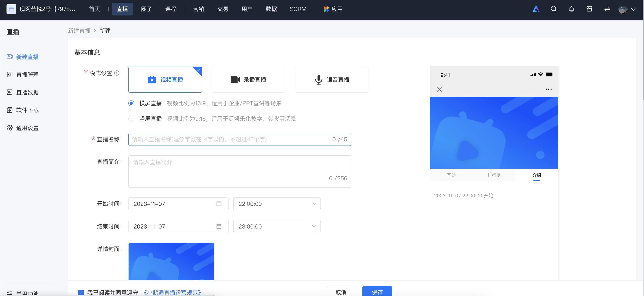Switch to 排行榜 tab in preview

pos(494,175)
